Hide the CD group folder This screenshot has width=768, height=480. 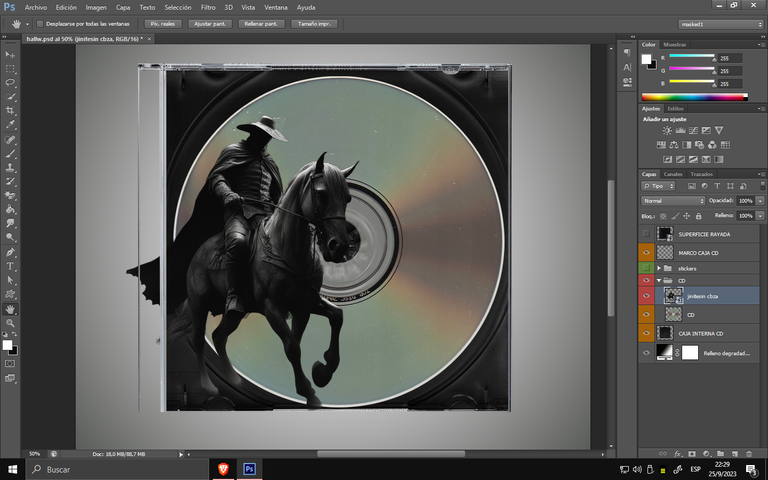pyautogui.click(x=646, y=280)
